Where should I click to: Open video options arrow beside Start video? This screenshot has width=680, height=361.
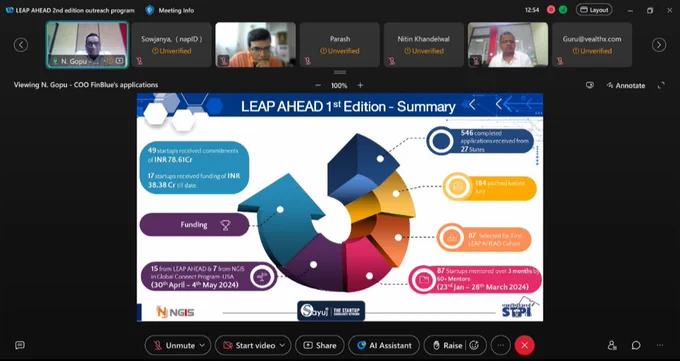tap(283, 345)
